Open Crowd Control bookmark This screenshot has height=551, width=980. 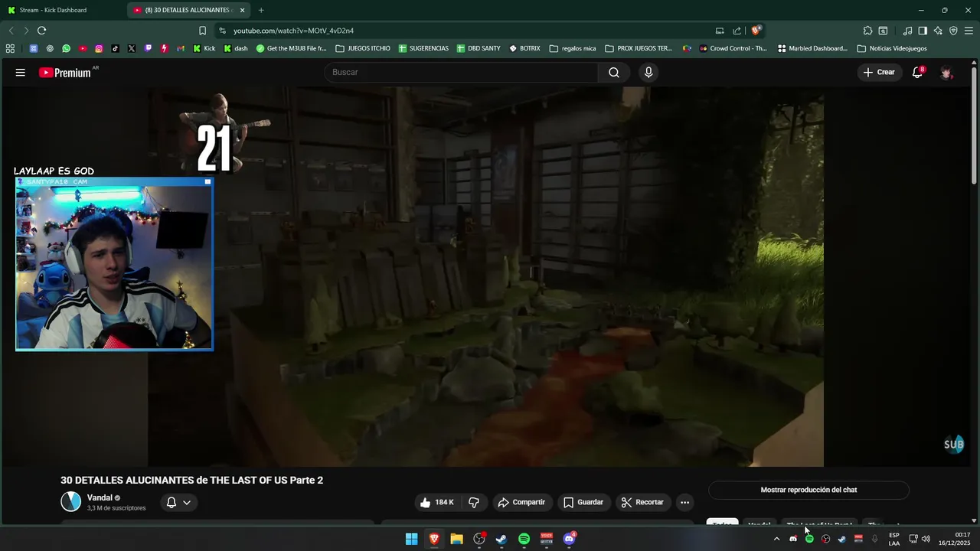point(733,48)
